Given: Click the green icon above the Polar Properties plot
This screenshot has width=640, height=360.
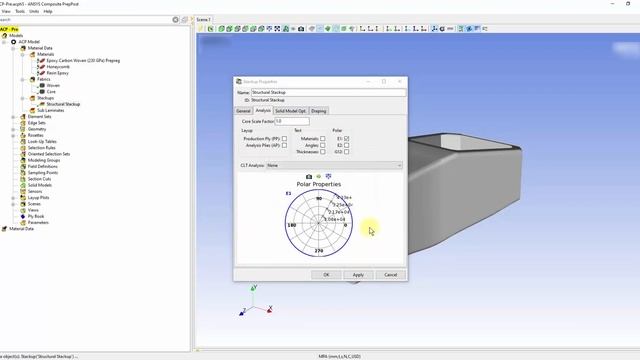Looking at the screenshot, I should coord(318,176).
